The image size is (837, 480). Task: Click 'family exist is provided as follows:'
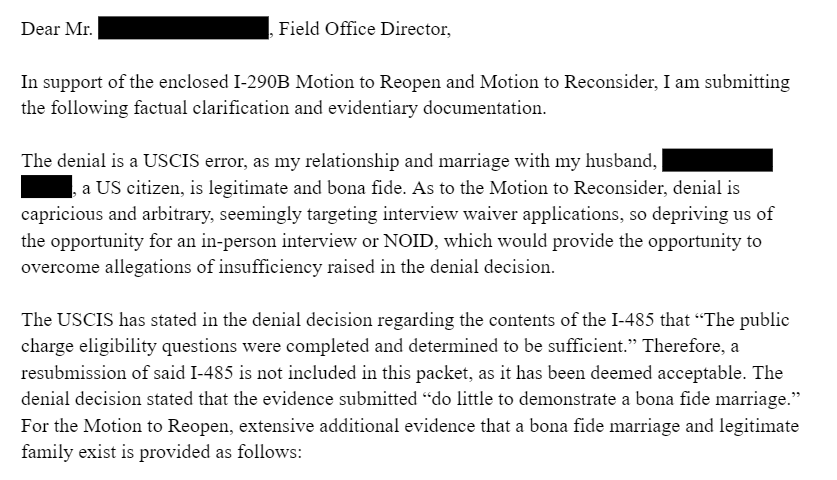point(161,452)
